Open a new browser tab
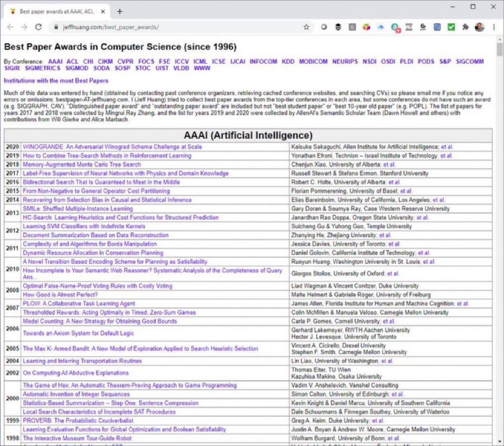This screenshot has width=504, height=446. [x=120, y=12]
